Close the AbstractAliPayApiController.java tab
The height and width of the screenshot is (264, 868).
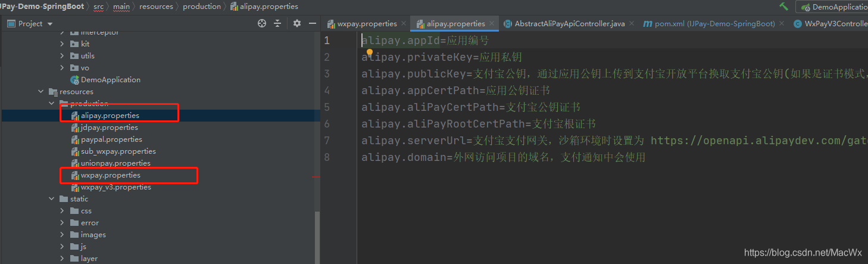coord(632,24)
